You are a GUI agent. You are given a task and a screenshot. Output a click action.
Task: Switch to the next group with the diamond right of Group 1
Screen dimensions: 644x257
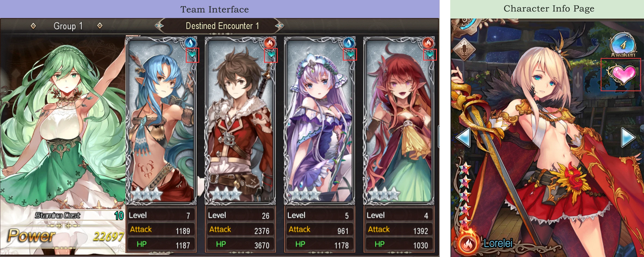[x=100, y=26]
